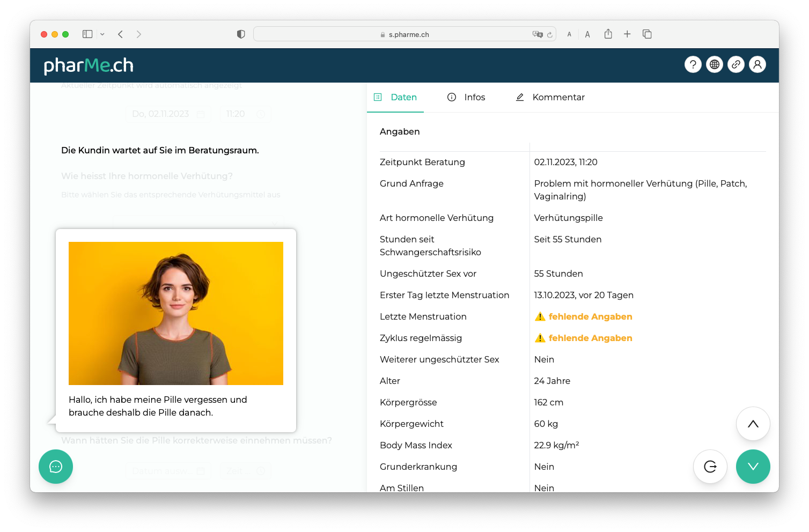Viewport: 809px width, 532px height.
Task: Click the privacy shield icon in toolbar
Action: 241,34
